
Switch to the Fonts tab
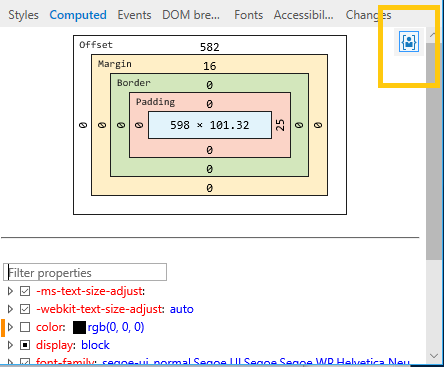pos(249,15)
